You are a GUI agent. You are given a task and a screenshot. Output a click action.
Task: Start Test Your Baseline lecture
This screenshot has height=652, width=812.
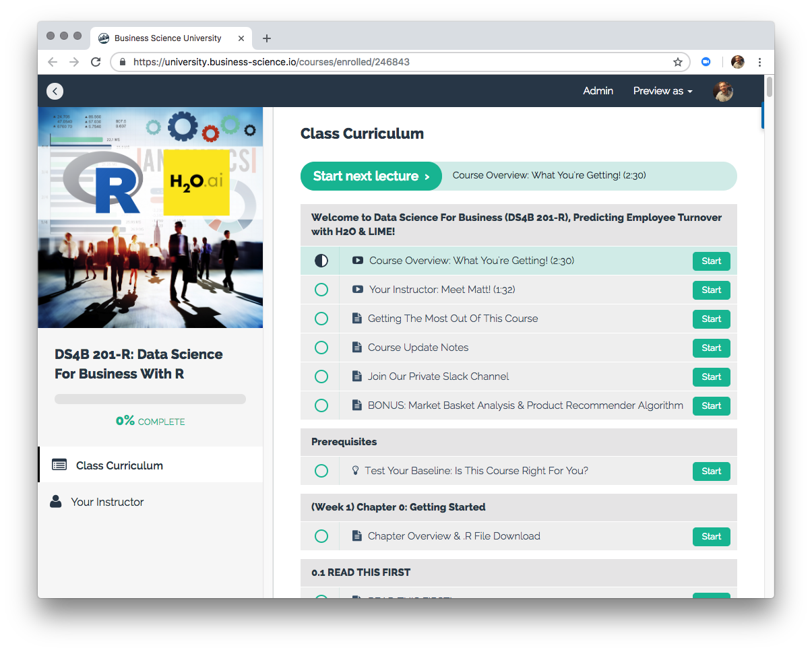[711, 471]
